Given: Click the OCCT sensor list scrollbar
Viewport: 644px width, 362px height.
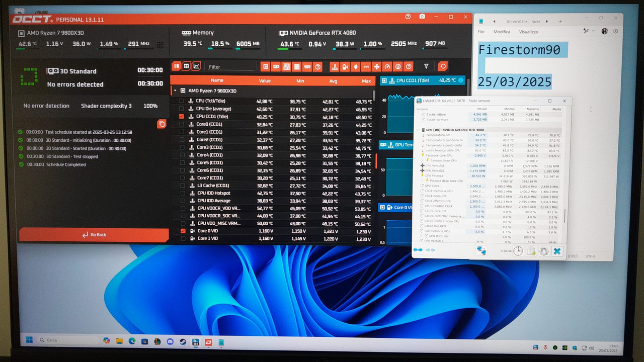Looking at the screenshot, I should coord(375,95).
